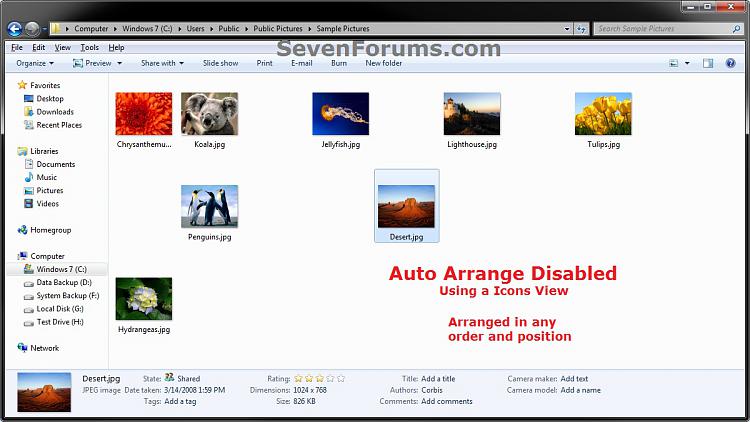Select the Chrysanthemum thumbnail
Image resolution: width=750 pixels, height=422 pixels.
pos(143,114)
